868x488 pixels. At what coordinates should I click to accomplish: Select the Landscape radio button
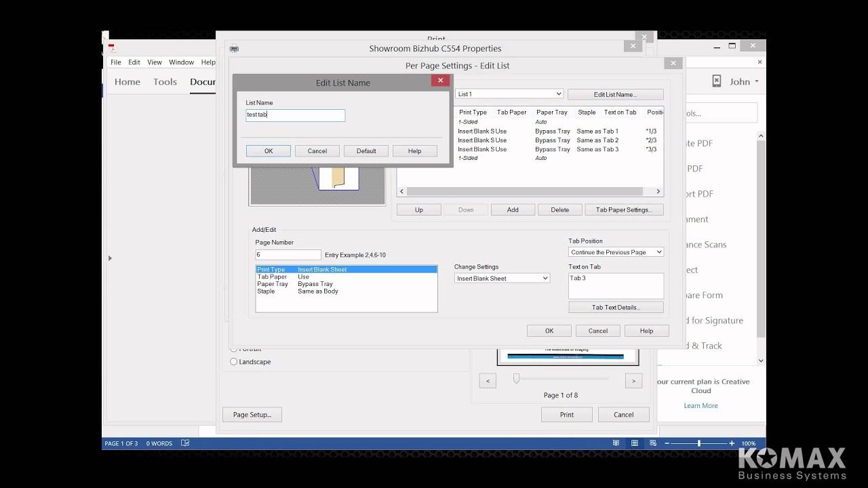pyautogui.click(x=234, y=362)
